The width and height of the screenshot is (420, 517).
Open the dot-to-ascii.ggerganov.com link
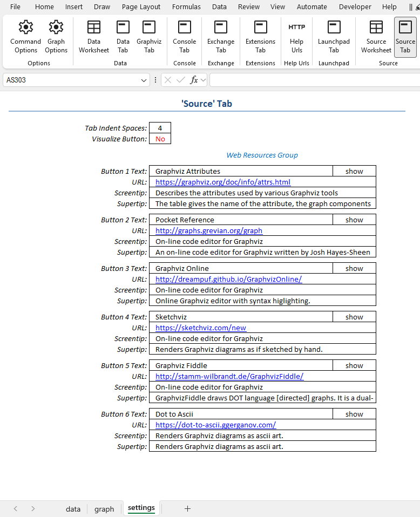click(215, 425)
